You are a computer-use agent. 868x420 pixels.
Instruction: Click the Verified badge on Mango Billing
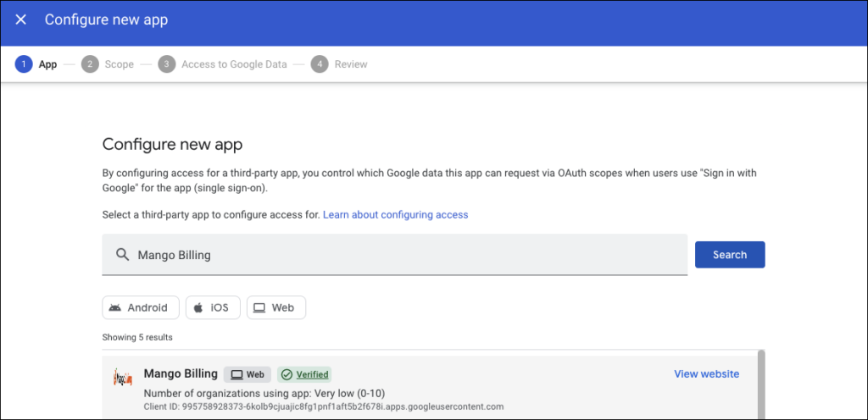click(x=304, y=374)
